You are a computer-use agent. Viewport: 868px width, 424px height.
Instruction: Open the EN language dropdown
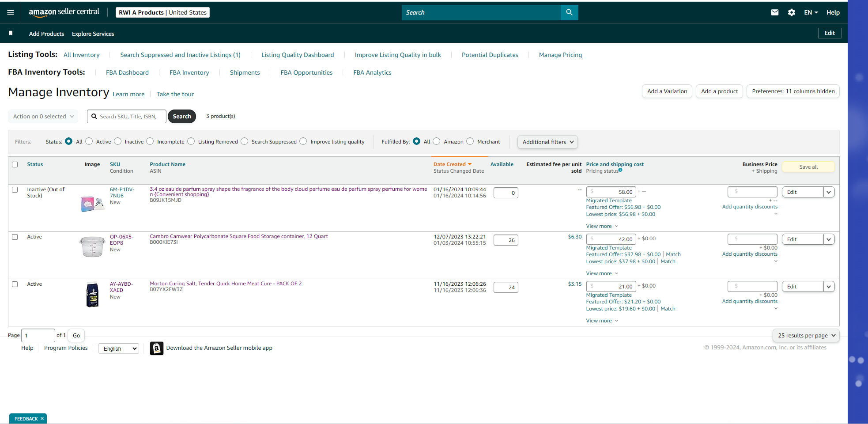point(811,12)
